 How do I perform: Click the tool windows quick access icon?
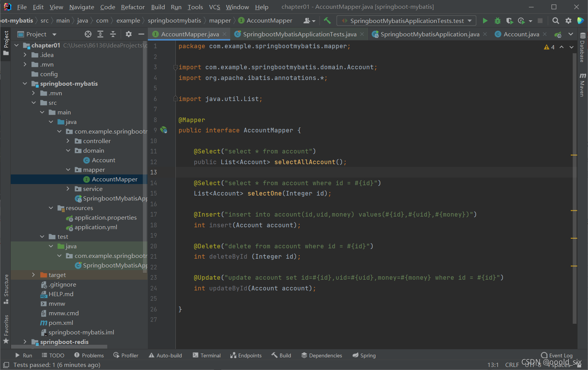[x=6, y=365]
